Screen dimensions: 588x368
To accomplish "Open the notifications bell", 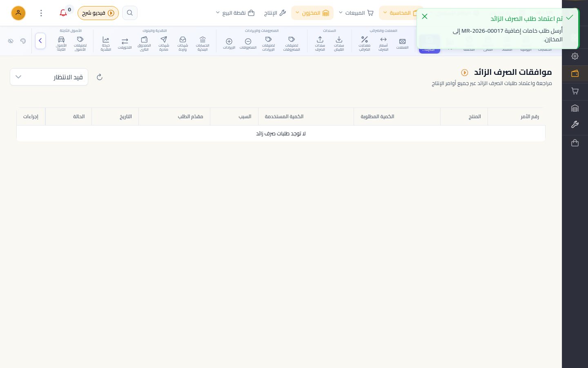I will [63, 13].
